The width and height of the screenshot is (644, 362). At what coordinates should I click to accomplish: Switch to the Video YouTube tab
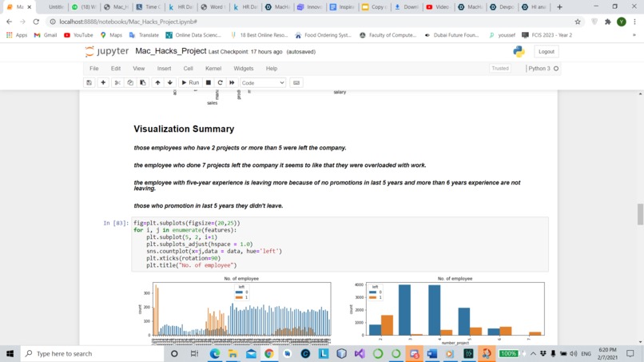click(438, 7)
